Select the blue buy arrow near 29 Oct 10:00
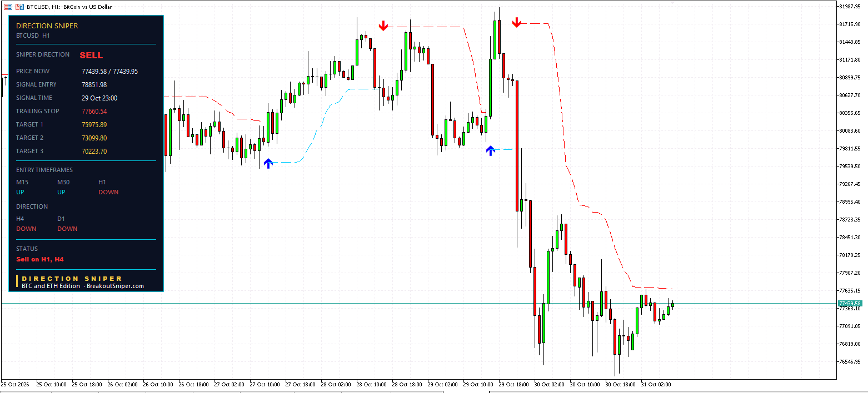Screen dimensions: 868x393 point(490,150)
